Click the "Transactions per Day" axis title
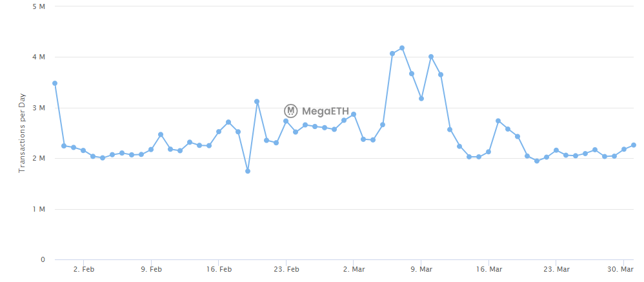Screen dimensions: 644x282 point(22,133)
